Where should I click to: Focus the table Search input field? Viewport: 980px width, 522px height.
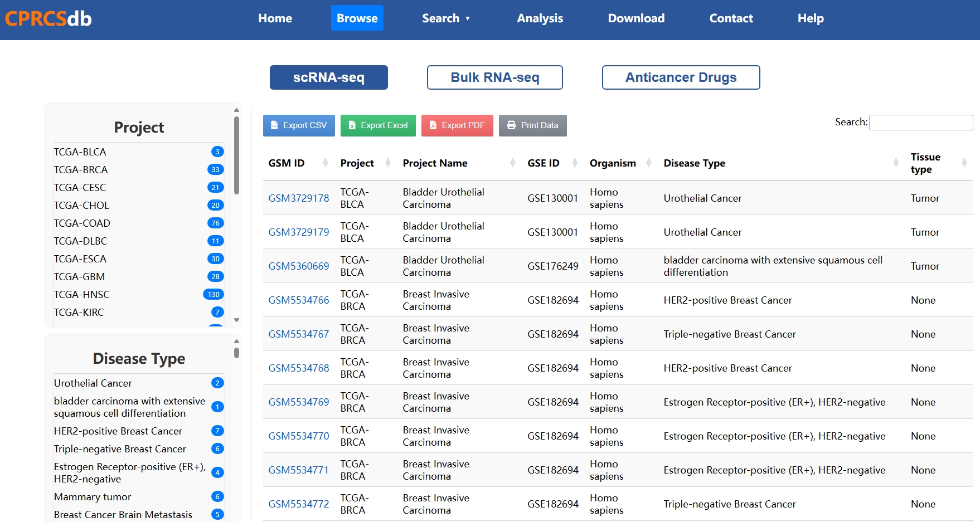click(920, 123)
